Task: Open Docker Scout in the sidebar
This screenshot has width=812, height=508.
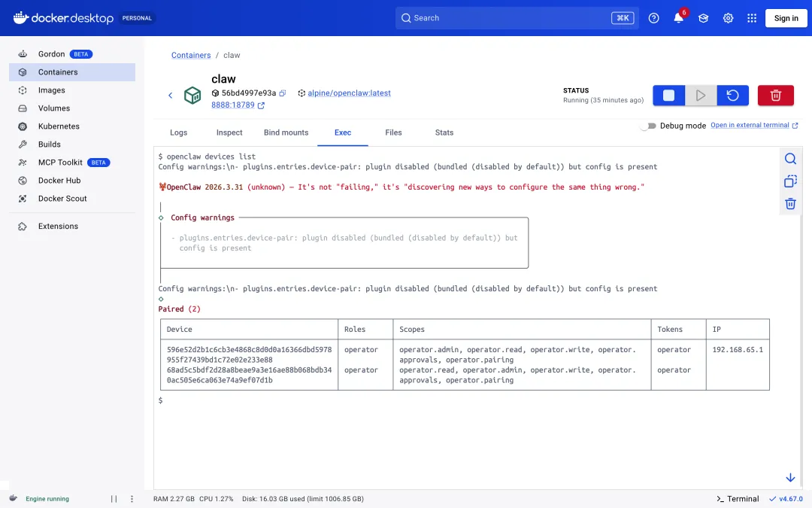Action: (x=72, y=199)
